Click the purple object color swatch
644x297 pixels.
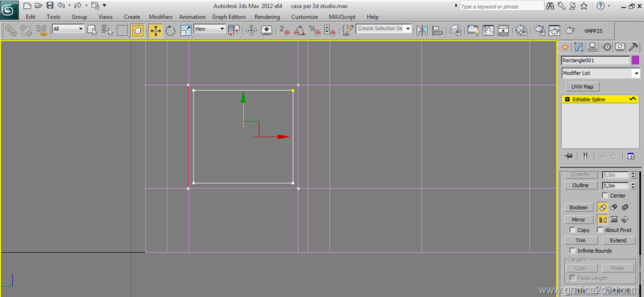point(635,60)
